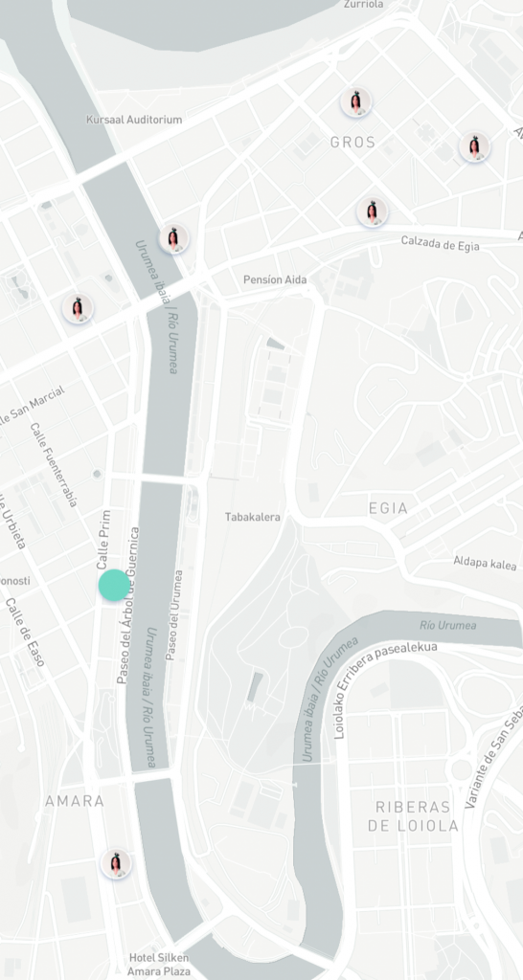This screenshot has height=980, width=523.
Task: Select the avatar marker directly north of San Marcial street
Action: click(x=78, y=308)
